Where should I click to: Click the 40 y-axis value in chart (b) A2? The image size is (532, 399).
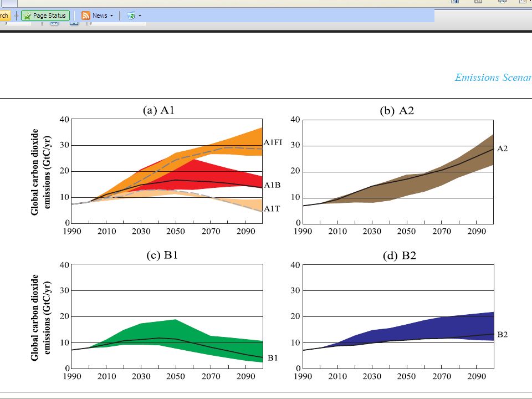click(x=295, y=120)
